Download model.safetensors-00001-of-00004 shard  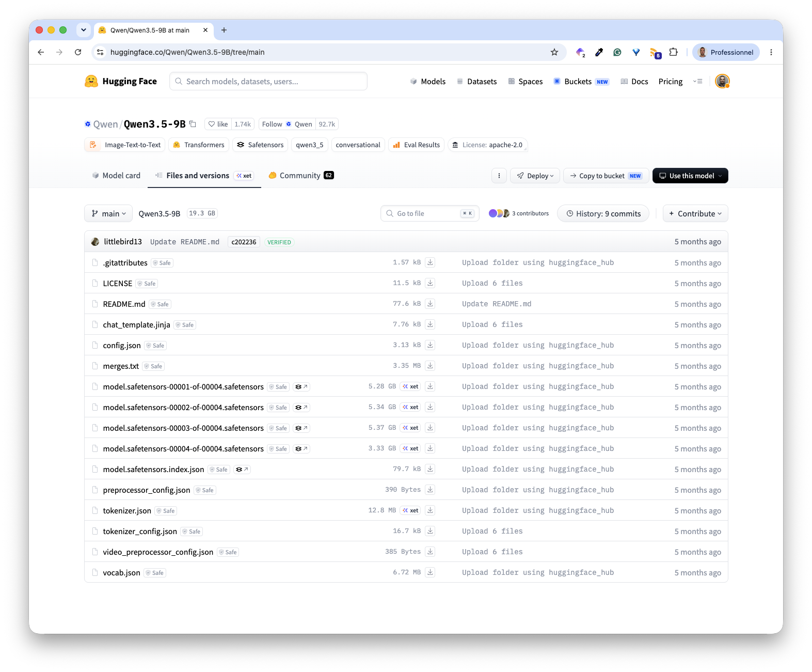(x=430, y=386)
